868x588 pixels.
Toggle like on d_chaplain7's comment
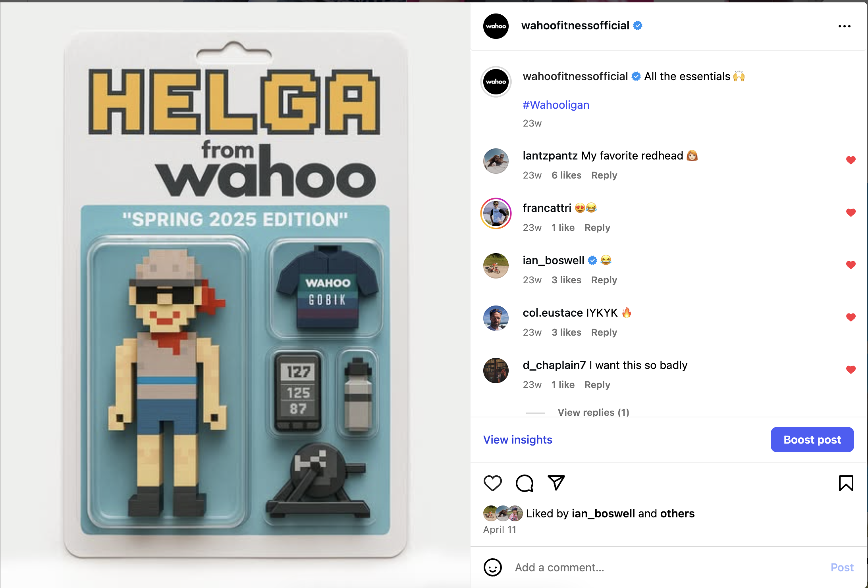point(851,370)
